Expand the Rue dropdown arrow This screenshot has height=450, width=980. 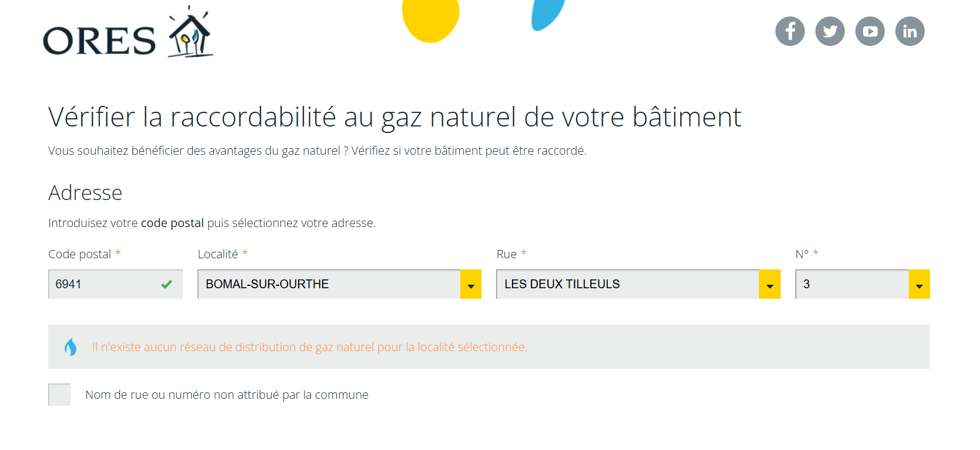click(x=770, y=285)
